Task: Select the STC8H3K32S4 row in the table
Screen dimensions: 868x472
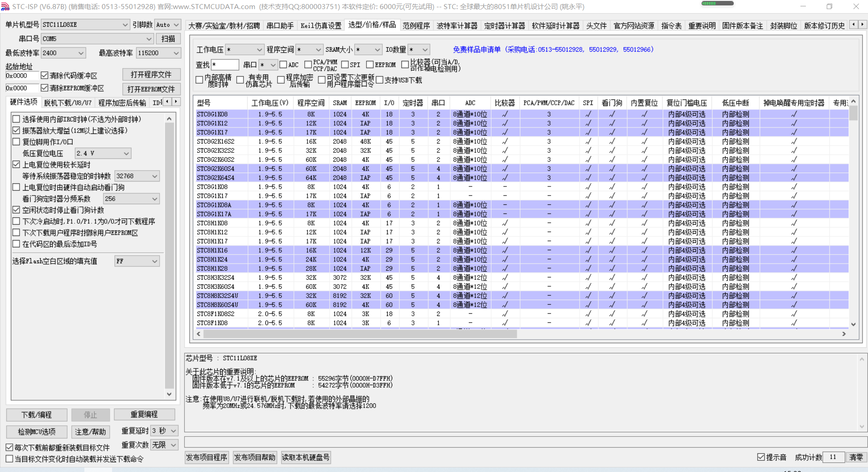Action: coord(522,277)
